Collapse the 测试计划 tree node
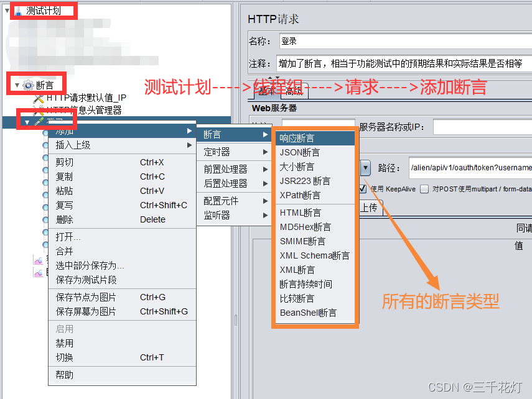The image size is (532, 399). (x=7, y=11)
